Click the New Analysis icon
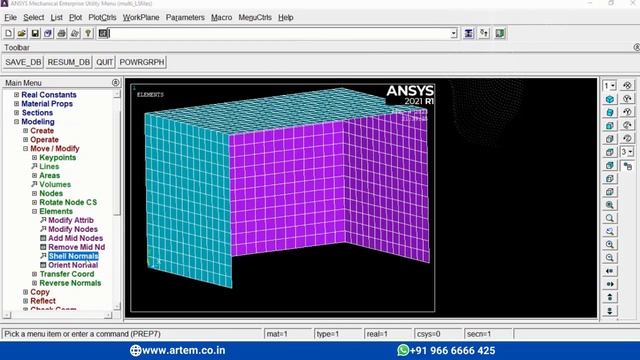640x360 pixels. pyautogui.click(x=9, y=33)
